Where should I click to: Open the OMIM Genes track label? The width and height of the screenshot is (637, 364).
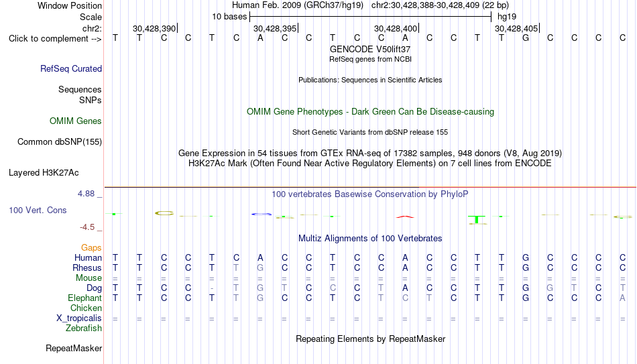pyautogui.click(x=75, y=121)
